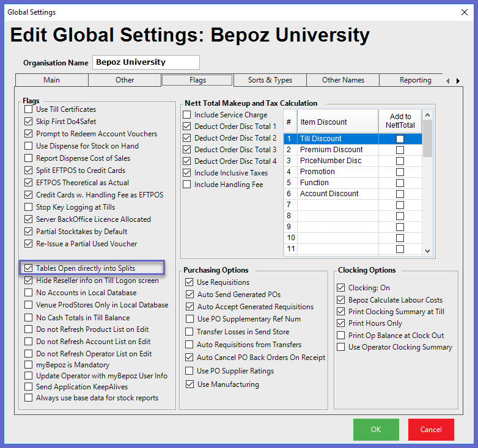Toggle Server BackOffice Licence Allocated

pyautogui.click(x=28, y=219)
